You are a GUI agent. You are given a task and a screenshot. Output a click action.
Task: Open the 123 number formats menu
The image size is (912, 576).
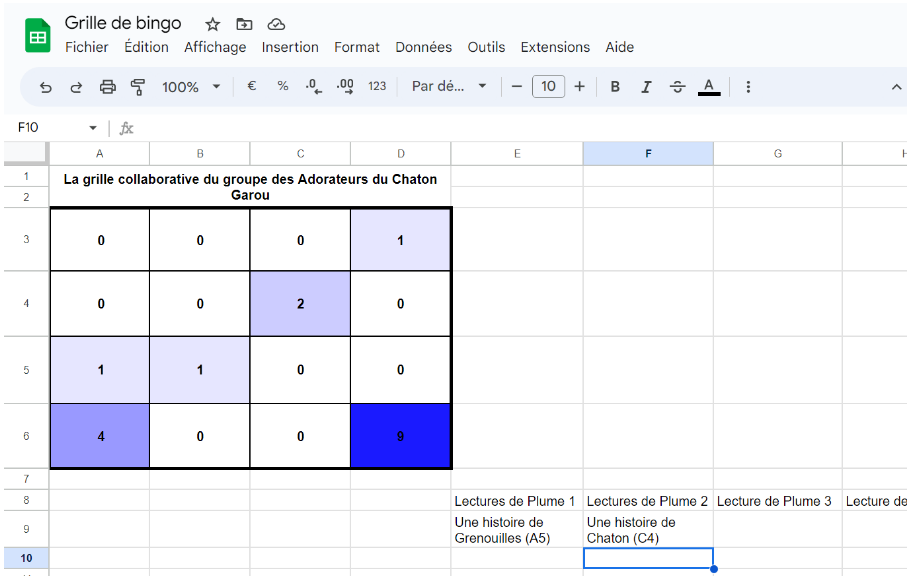tap(377, 86)
